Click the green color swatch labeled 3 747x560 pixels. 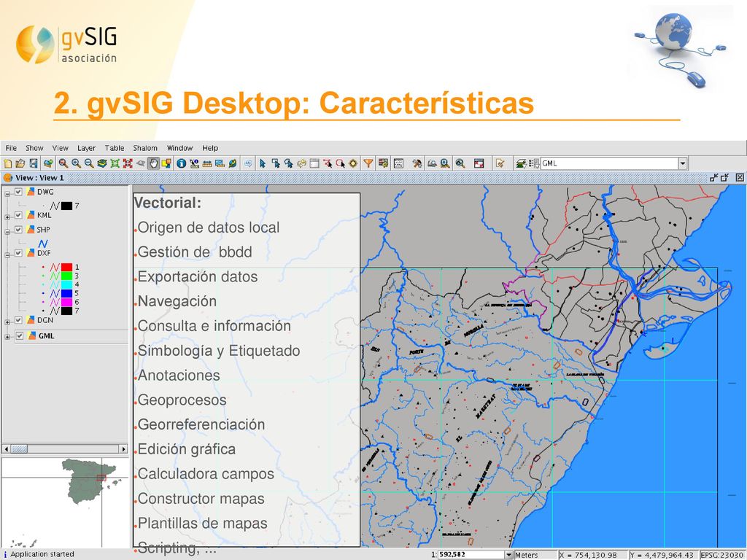[x=66, y=276]
